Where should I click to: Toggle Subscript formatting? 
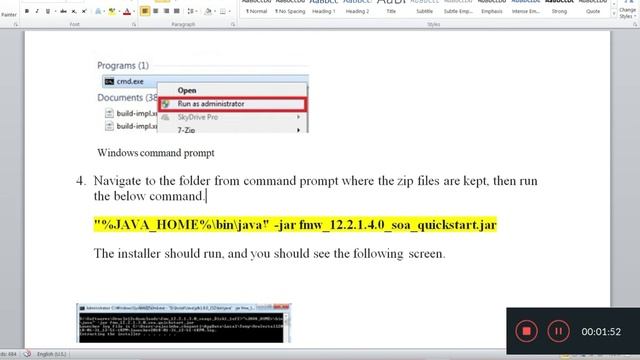pos(74,11)
